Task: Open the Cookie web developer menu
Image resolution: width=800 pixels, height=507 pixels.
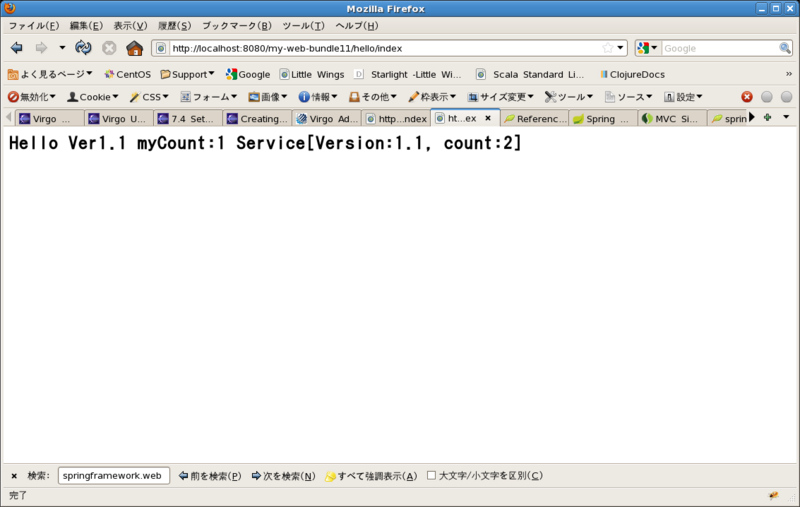Action: pos(93,97)
